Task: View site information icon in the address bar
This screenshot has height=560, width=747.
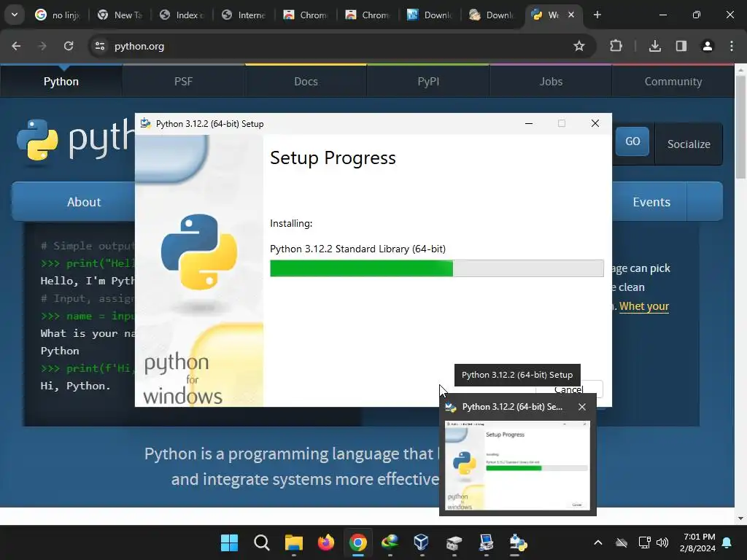Action: pyautogui.click(x=100, y=46)
